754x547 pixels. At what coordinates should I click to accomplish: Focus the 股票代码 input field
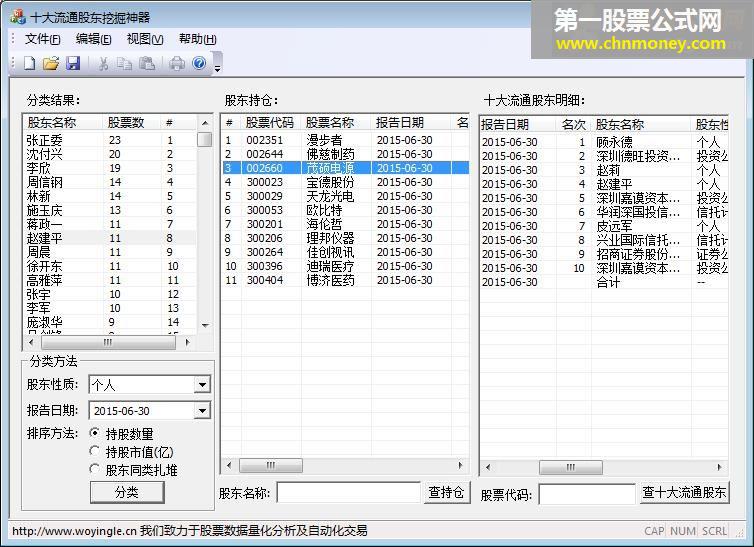tap(587, 494)
